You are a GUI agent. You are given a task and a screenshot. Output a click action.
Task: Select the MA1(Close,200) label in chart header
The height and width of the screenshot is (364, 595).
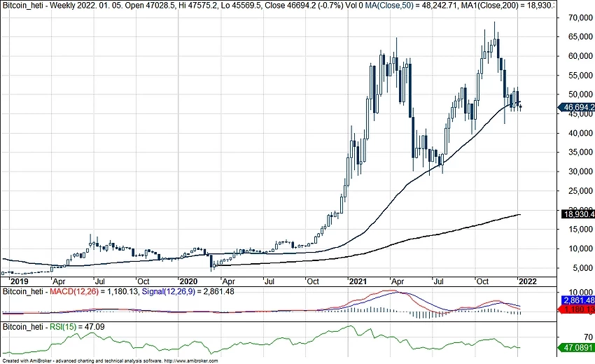[540, 6]
